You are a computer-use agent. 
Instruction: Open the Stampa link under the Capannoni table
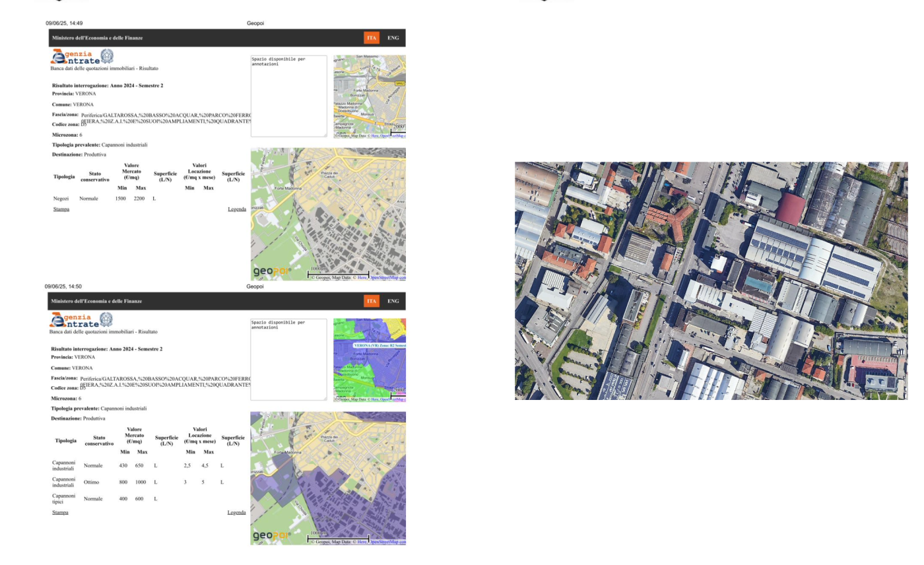(x=61, y=512)
